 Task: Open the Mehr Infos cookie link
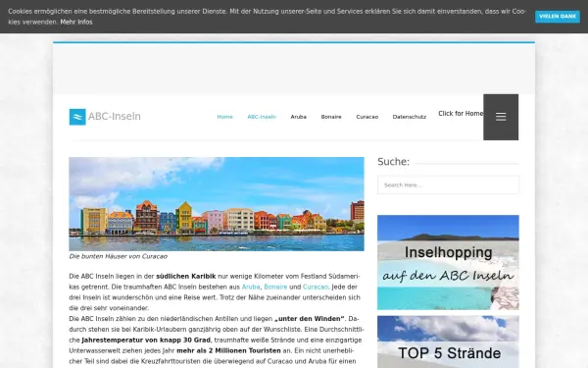pyautogui.click(x=76, y=23)
